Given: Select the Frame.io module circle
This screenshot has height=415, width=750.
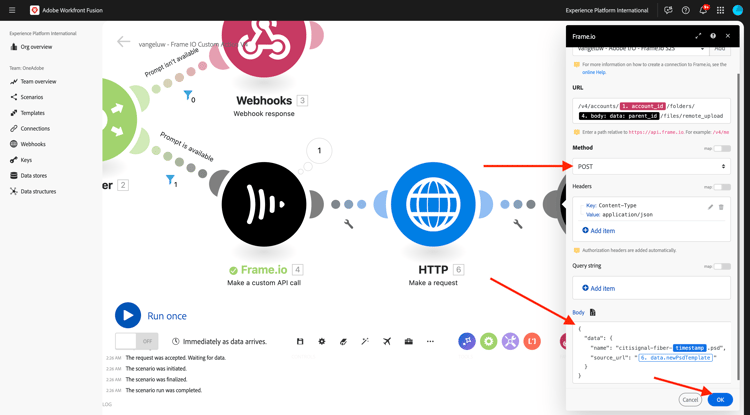Looking at the screenshot, I should pyautogui.click(x=264, y=204).
